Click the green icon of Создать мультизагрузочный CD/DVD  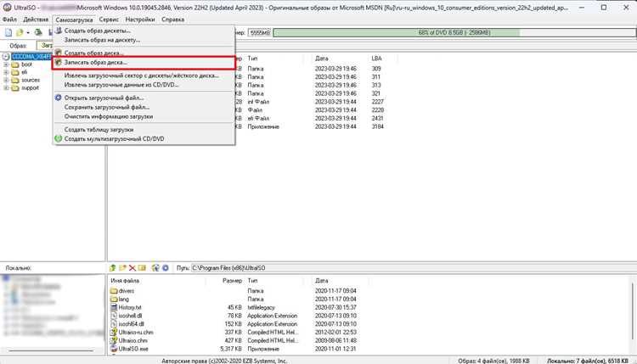pos(58,139)
